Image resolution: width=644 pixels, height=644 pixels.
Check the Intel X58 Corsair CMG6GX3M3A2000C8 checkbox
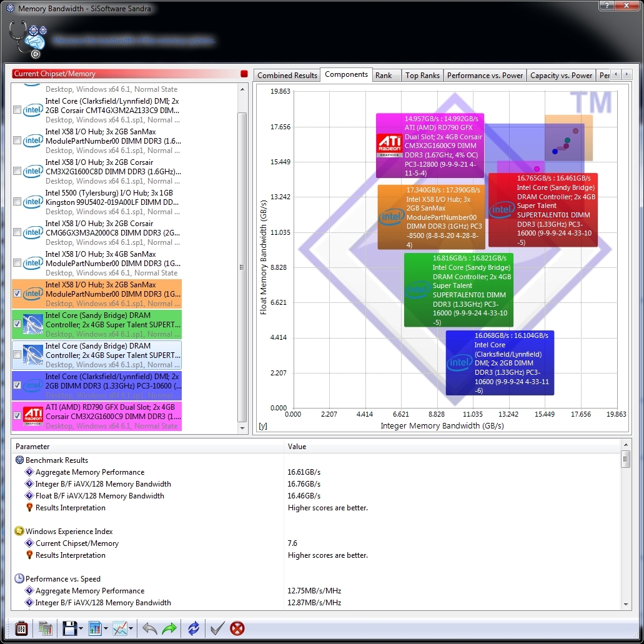point(17,232)
